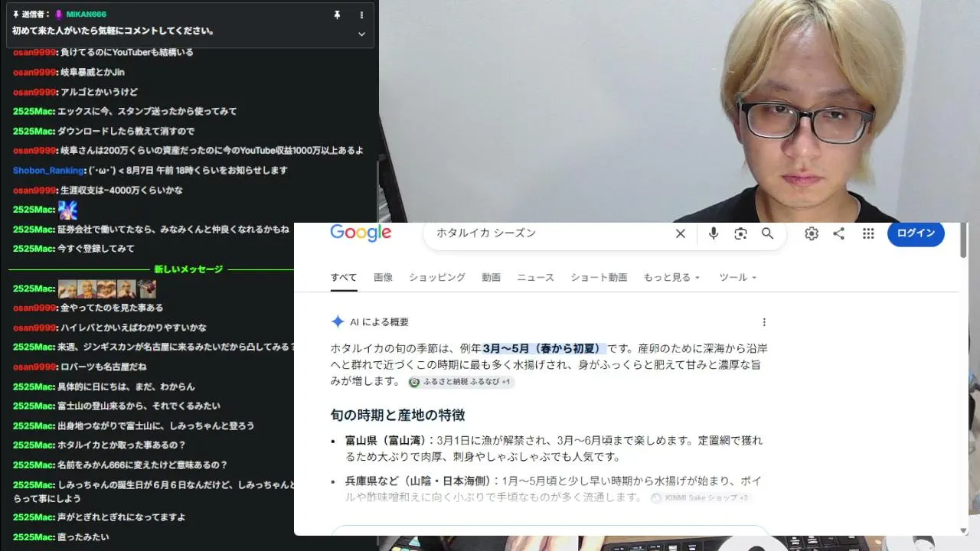This screenshot has width=980, height=551.
Task: Click the heading 旬の時期と産地の特徴
Action: tap(398, 415)
